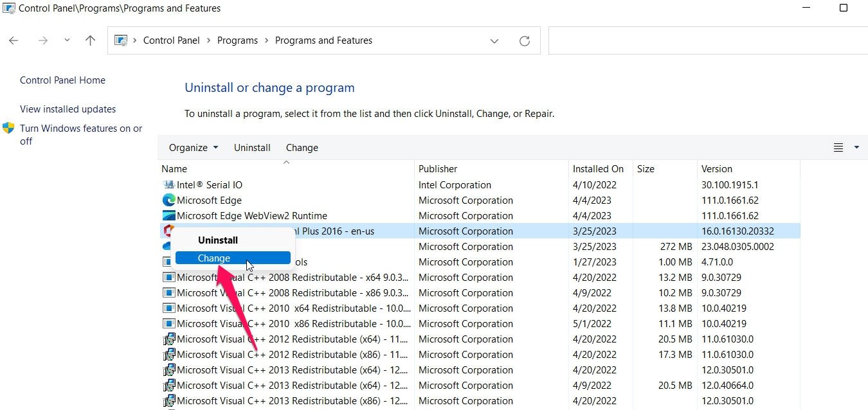Open the recent locations dropdown arrow

(67, 40)
